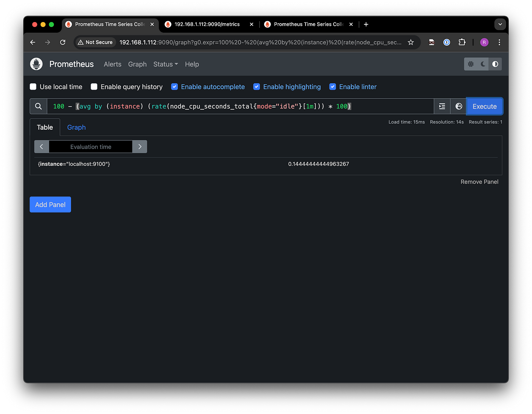532x414 pixels.
Task: Open the purple profile avatar
Action: tap(484, 42)
